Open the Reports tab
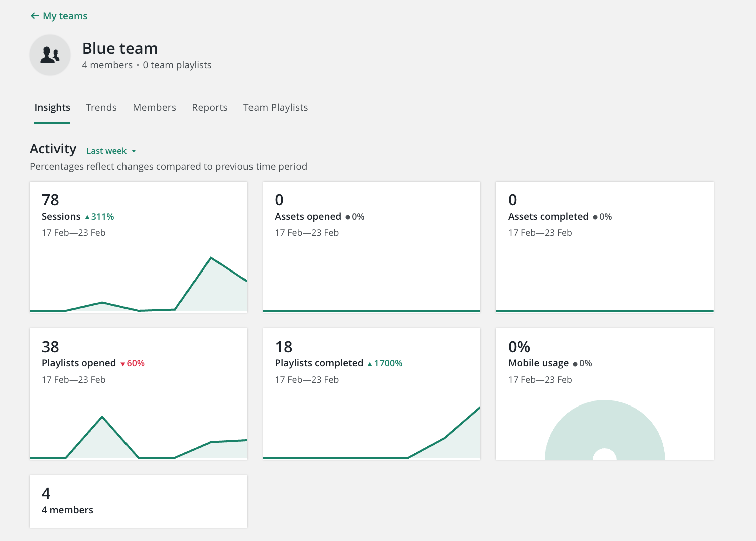Image resolution: width=756 pixels, height=541 pixels. (210, 108)
